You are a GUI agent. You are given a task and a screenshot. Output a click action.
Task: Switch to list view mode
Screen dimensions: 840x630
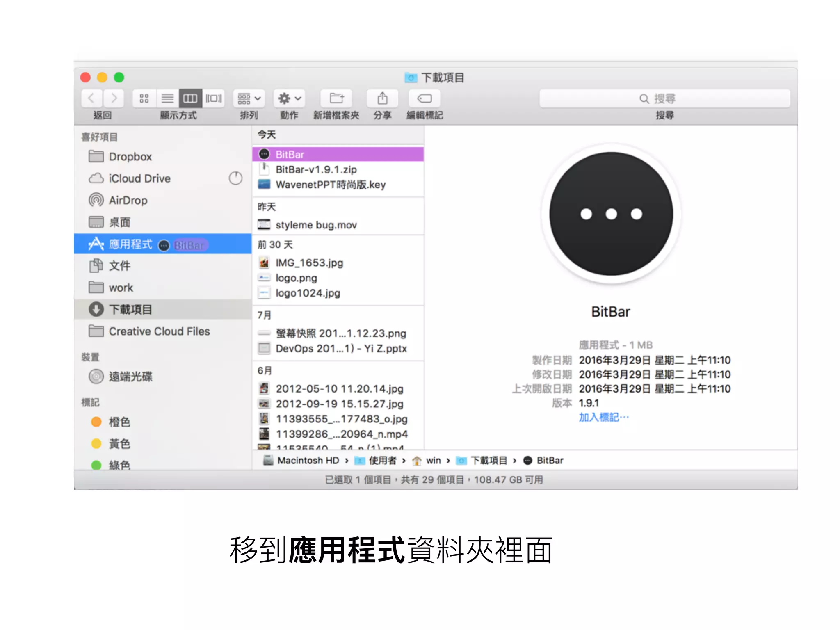tap(167, 98)
